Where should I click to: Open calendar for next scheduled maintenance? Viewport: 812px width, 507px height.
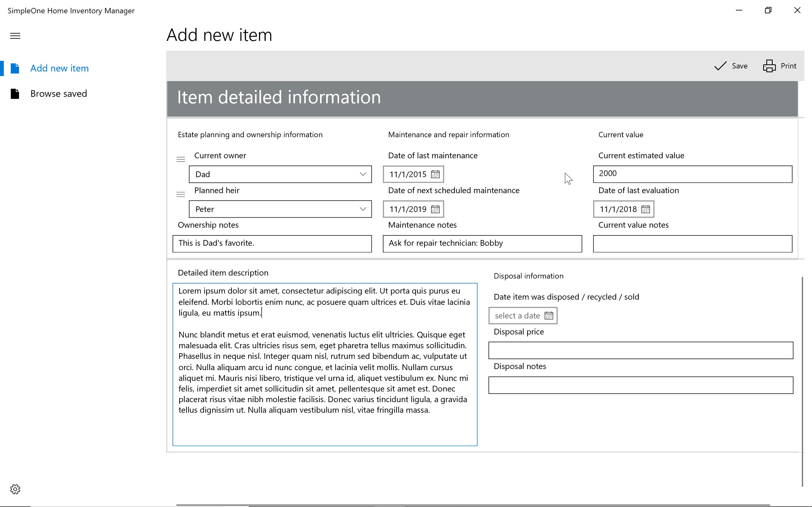435,209
